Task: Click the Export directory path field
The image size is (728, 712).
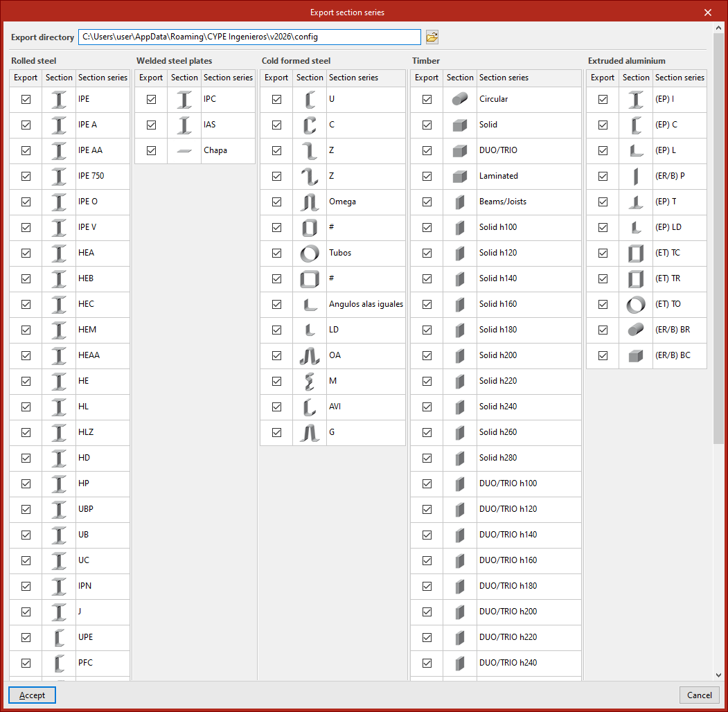Action: 250,37
